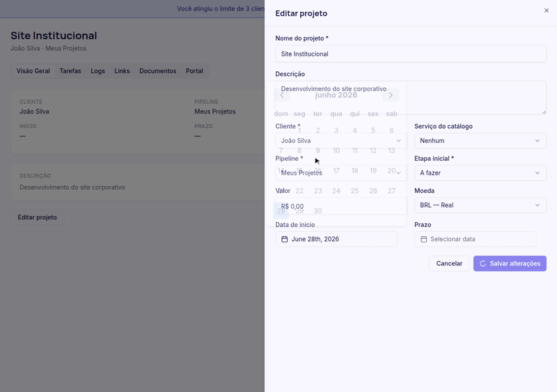Open the Pipeline dropdown Meus Projetos

341,173
